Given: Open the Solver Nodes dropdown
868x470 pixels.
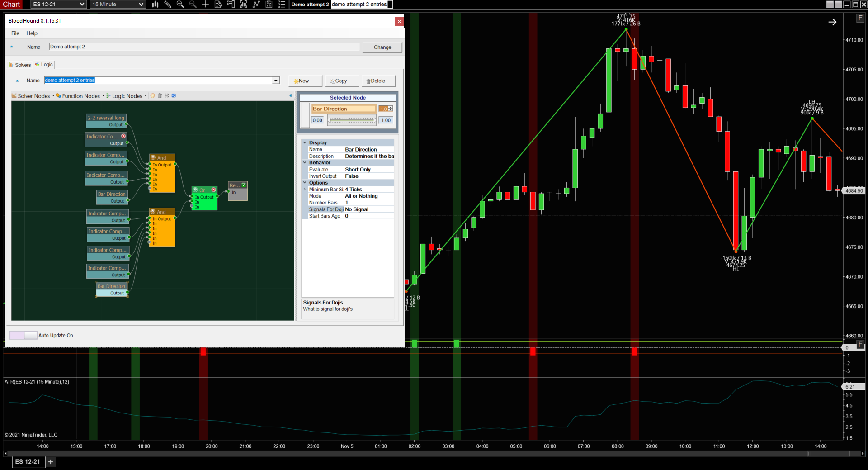Looking at the screenshot, I should coord(33,96).
